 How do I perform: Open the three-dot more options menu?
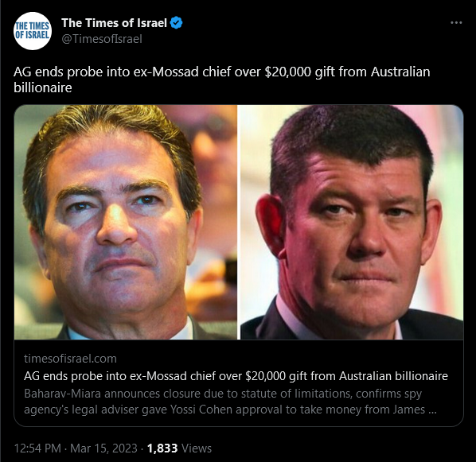[456, 23]
